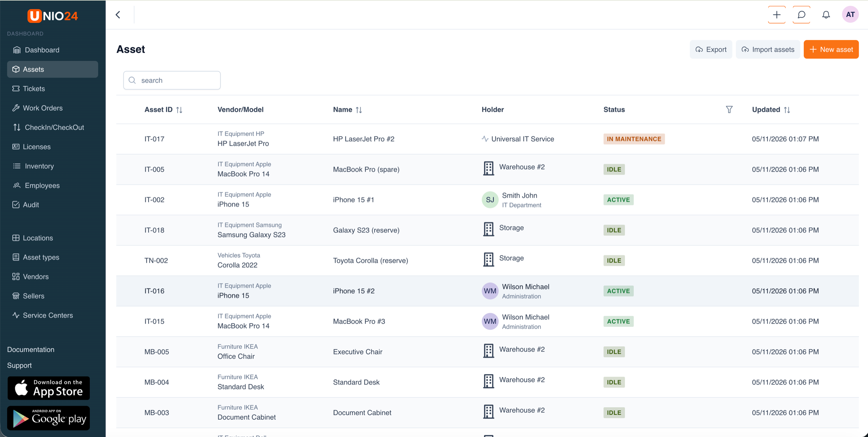Open CheckIn/CheckOut in the sidebar
Image resolution: width=868 pixels, height=437 pixels.
(52, 127)
